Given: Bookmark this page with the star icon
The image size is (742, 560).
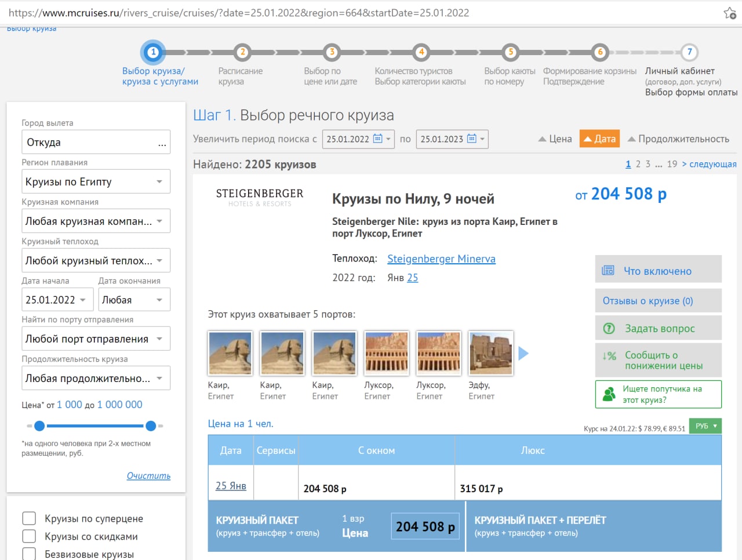Looking at the screenshot, I should pyautogui.click(x=730, y=13).
